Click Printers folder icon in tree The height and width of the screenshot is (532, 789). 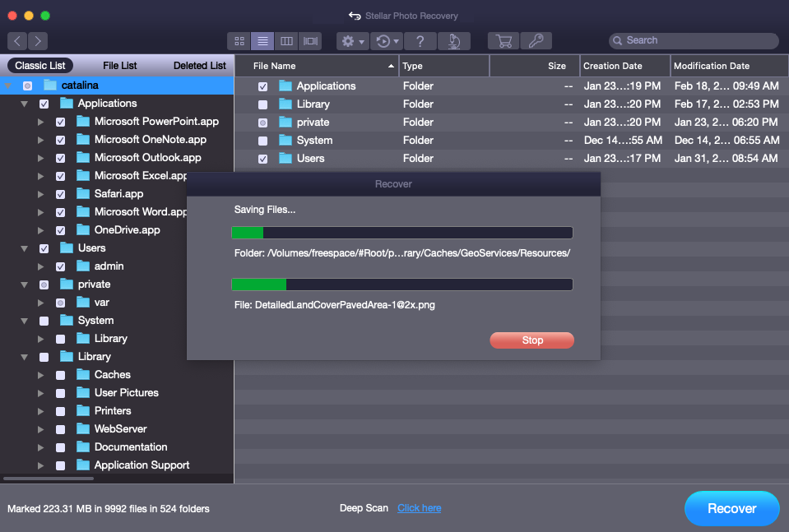[x=83, y=411]
